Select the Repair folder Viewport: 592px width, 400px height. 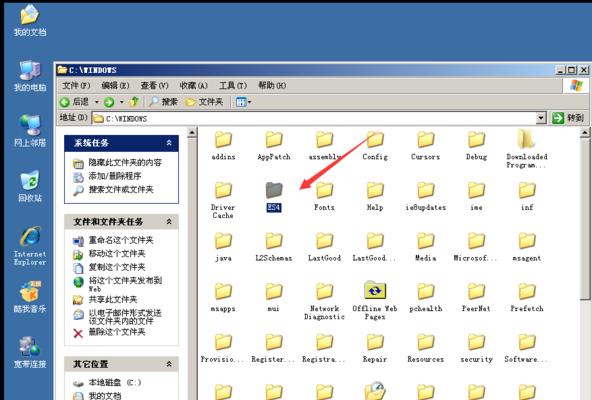tap(375, 348)
